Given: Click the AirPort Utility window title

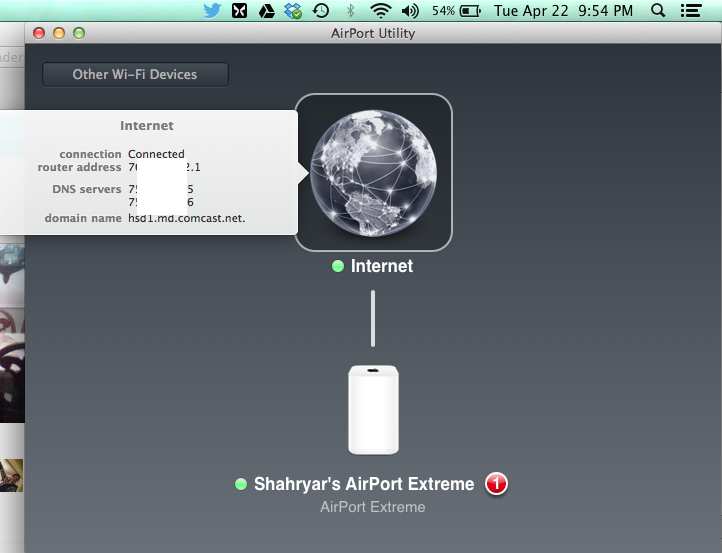Looking at the screenshot, I should pyautogui.click(x=373, y=33).
